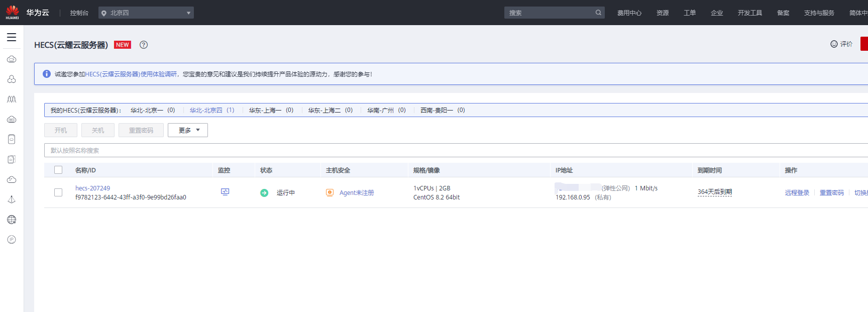Click the 重置密码 toolbar button
The width and height of the screenshot is (868, 312).
pyautogui.click(x=141, y=130)
